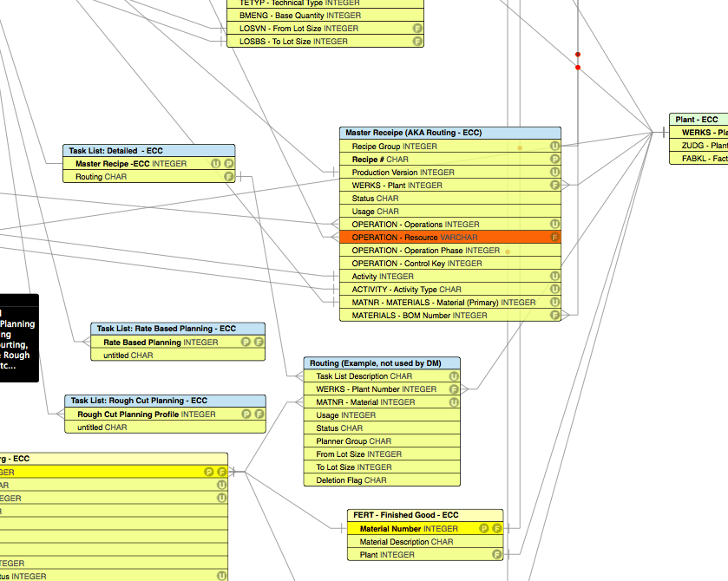728x581 pixels.
Task: Click U badge on MATNR - Material INTEGER row
Action: (x=454, y=401)
